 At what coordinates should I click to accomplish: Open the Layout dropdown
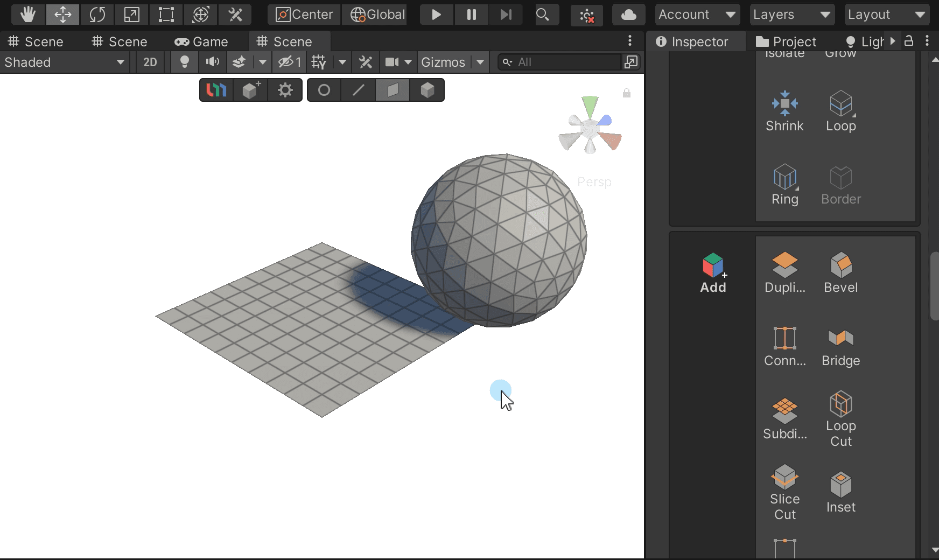[x=887, y=15]
